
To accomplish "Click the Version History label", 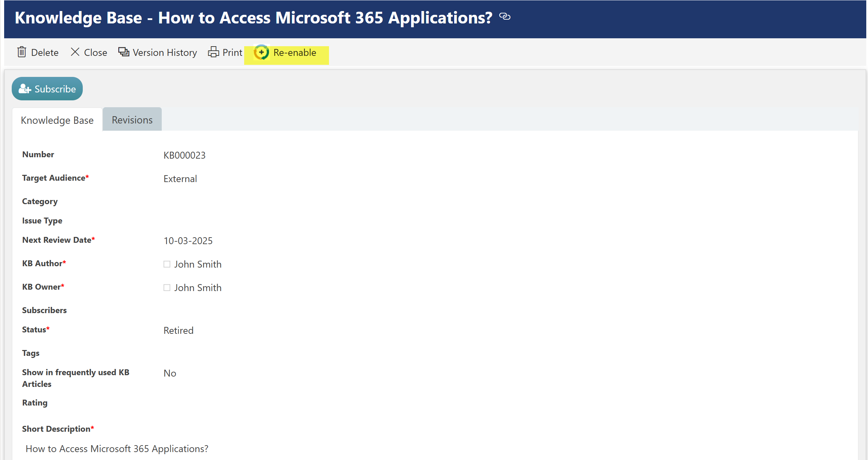I will (x=164, y=52).
